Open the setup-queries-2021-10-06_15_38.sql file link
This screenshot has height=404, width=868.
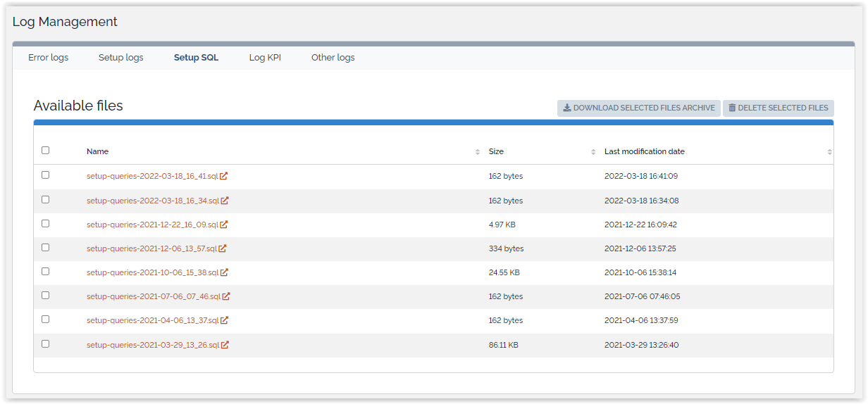(152, 272)
